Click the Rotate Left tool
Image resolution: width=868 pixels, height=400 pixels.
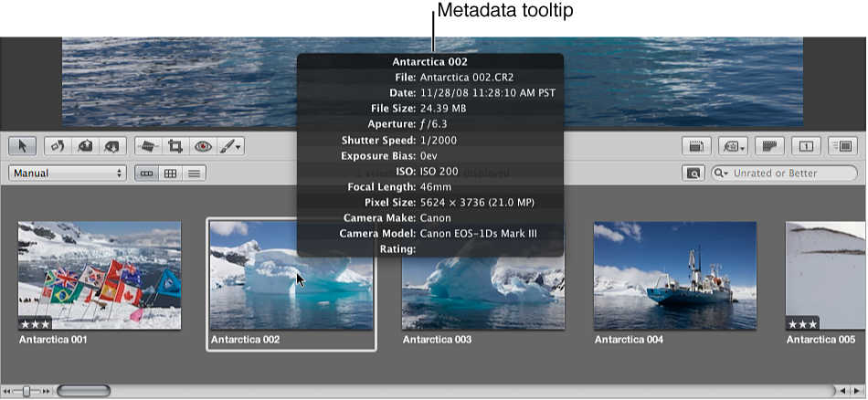click(x=57, y=145)
